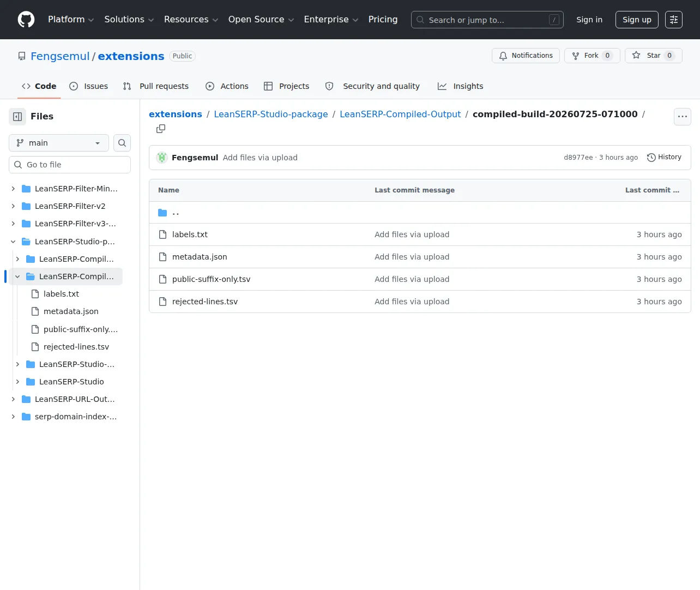700x590 pixels.
Task: Collapse the file tree panel icon
Action: [17, 117]
